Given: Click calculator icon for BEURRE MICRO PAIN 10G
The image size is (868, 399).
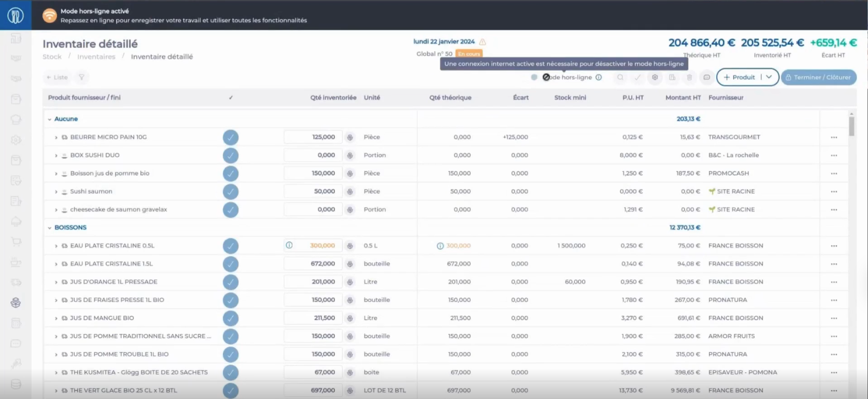Looking at the screenshot, I should pos(350,137).
